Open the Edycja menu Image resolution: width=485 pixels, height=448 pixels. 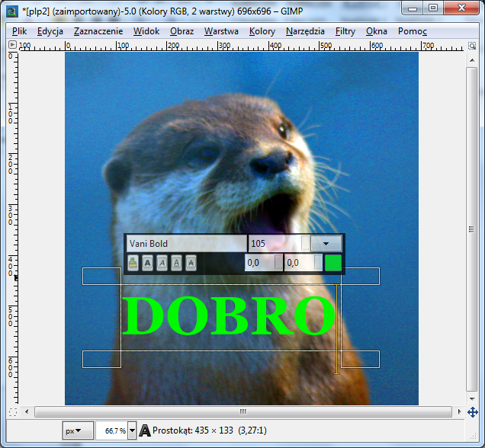(x=50, y=31)
